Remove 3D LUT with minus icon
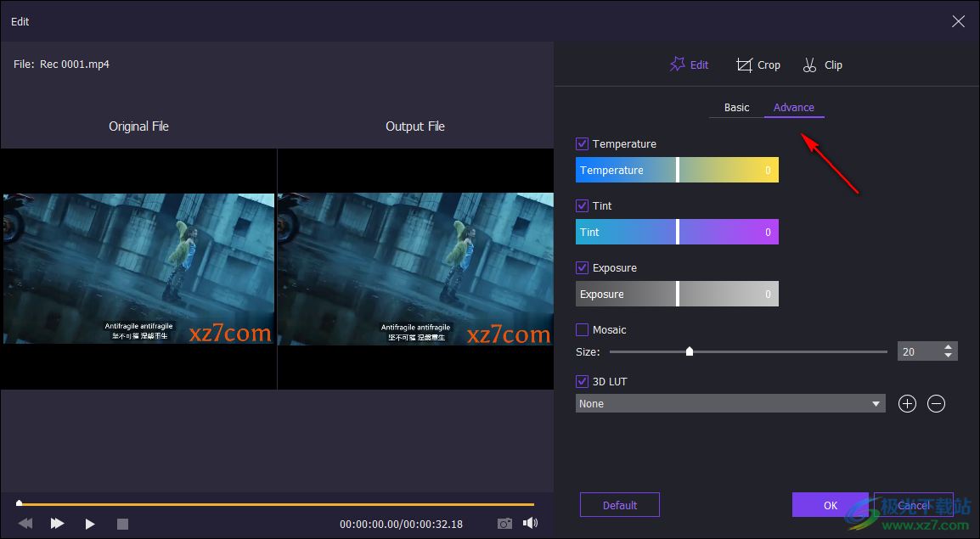Viewport: 980px width, 539px height. tap(936, 403)
